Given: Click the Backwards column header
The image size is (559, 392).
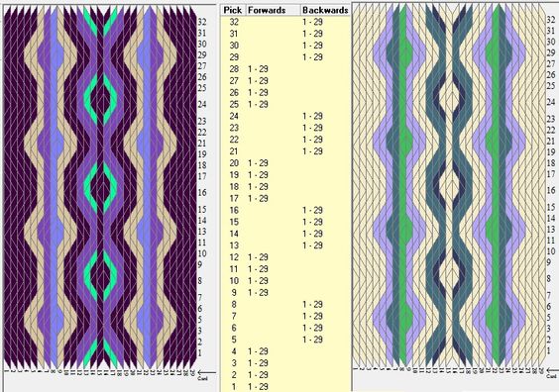Looking at the screenshot, I should tap(325, 10).
